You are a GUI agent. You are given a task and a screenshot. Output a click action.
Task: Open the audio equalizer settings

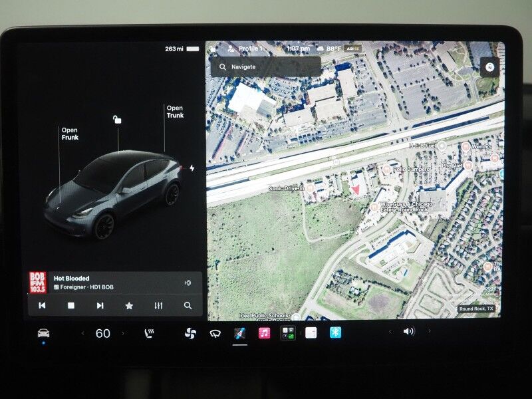[158, 306]
